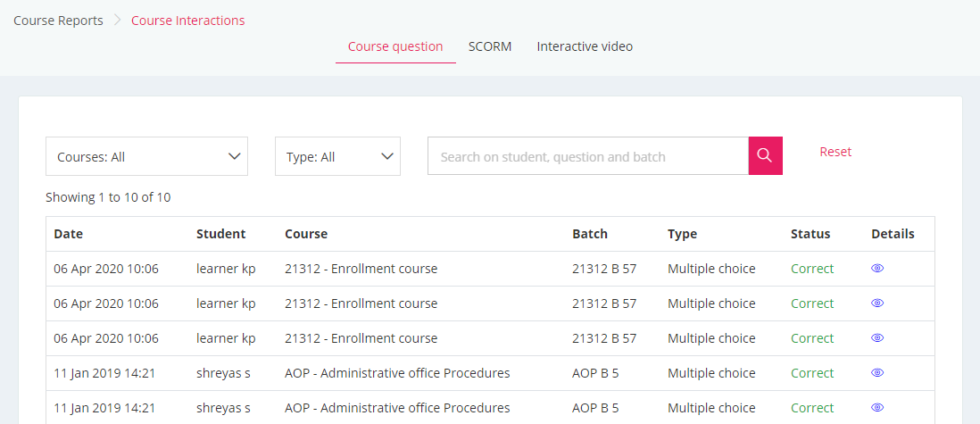This screenshot has width=980, height=424.
Task: Open details eye icon in second row
Action: (877, 303)
